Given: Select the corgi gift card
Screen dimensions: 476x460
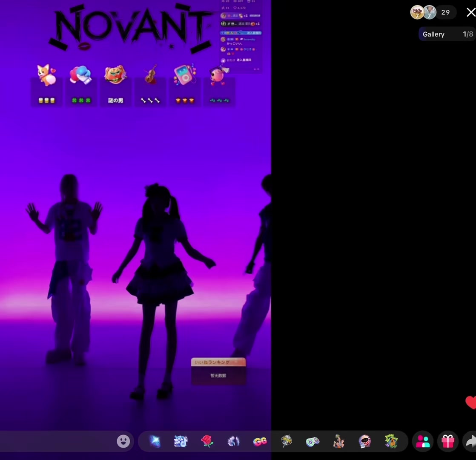Looking at the screenshot, I should click(x=47, y=85).
